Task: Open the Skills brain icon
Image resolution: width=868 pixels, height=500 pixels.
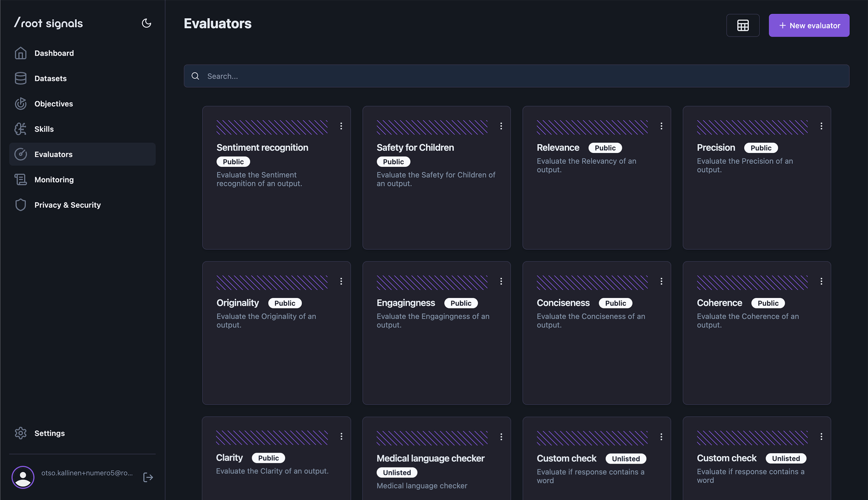Action: 20,129
